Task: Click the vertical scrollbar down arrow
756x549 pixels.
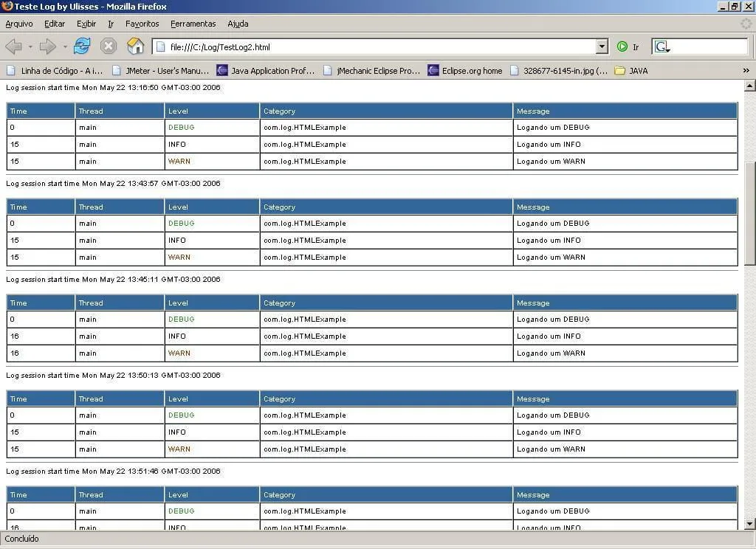Action: point(749,524)
